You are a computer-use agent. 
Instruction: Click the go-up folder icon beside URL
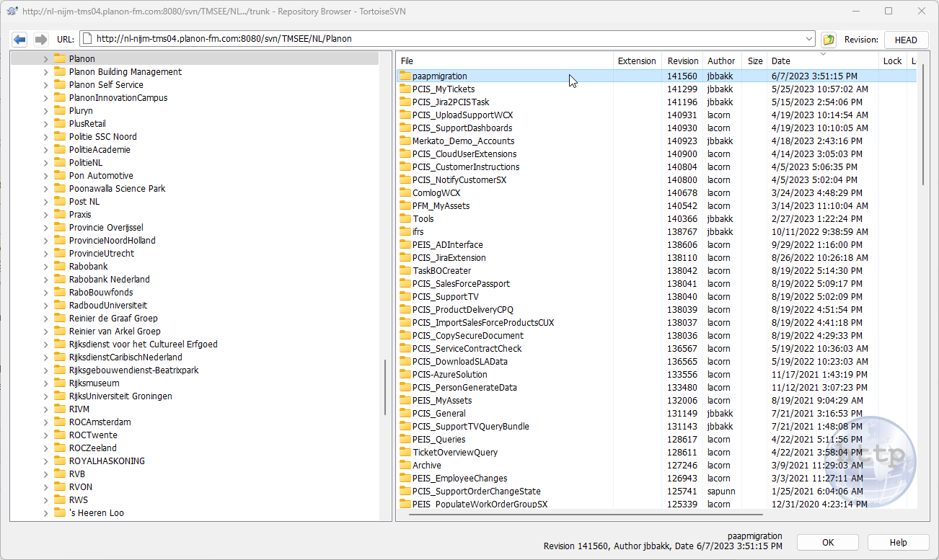click(x=828, y=39)
